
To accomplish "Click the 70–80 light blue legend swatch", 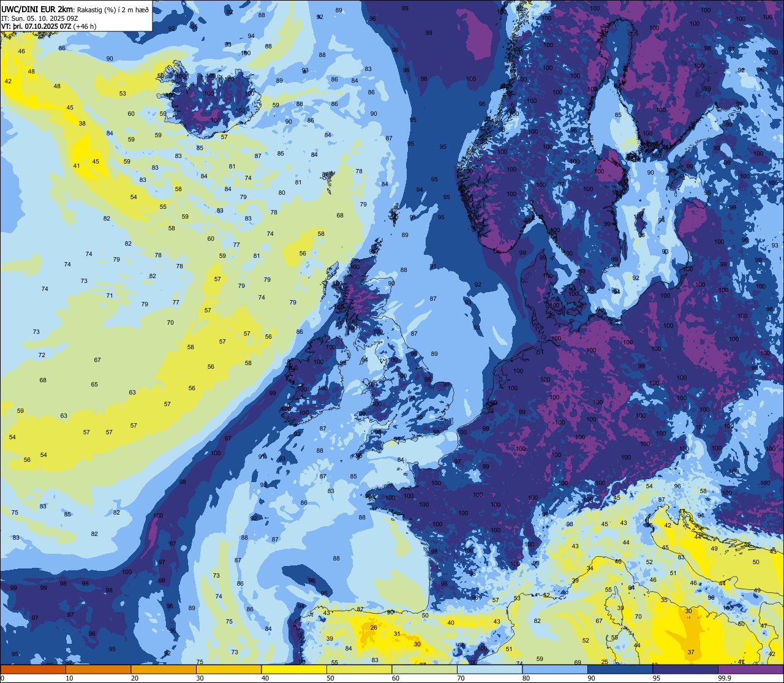I will tap(489, 669).
